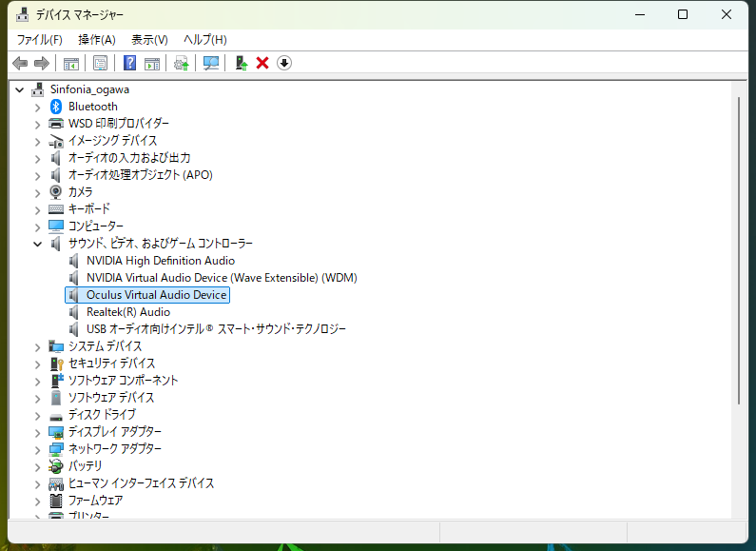Open the ファイル(F) menu
756x551 pixels.
point(39,39)
